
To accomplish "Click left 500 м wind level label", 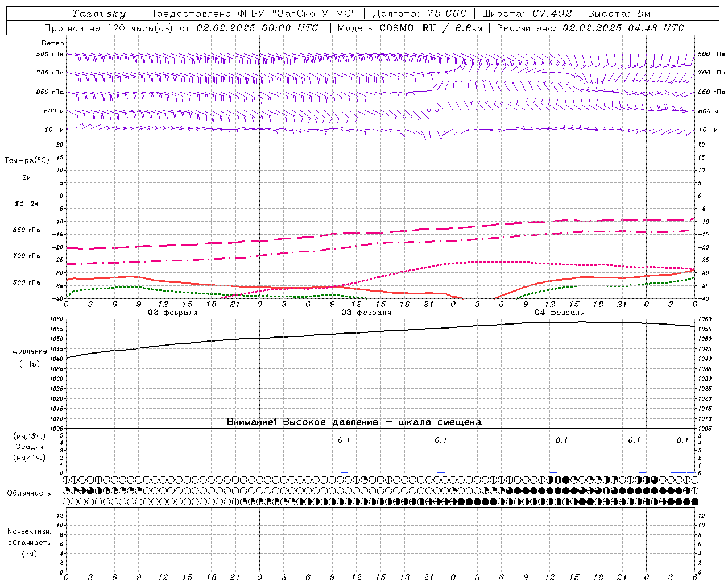I will point(54,111).
